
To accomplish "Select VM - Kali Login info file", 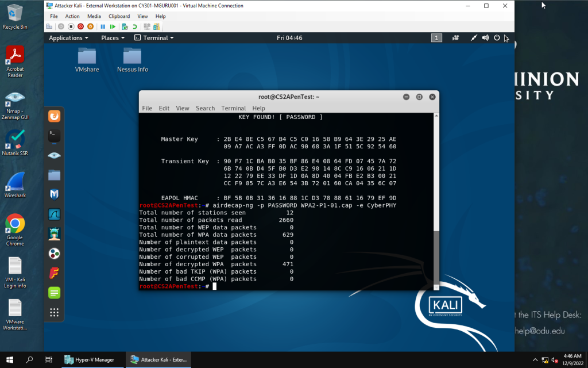I will click(15, 273).
